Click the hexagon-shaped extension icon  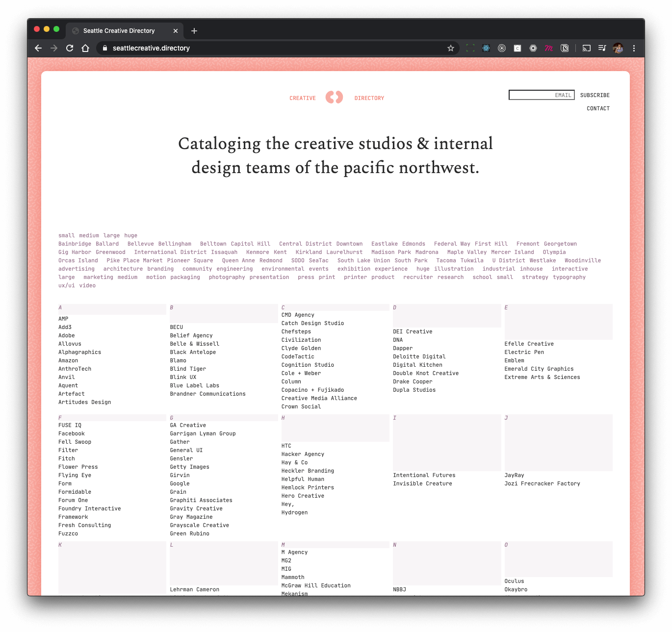coord(533,48)
